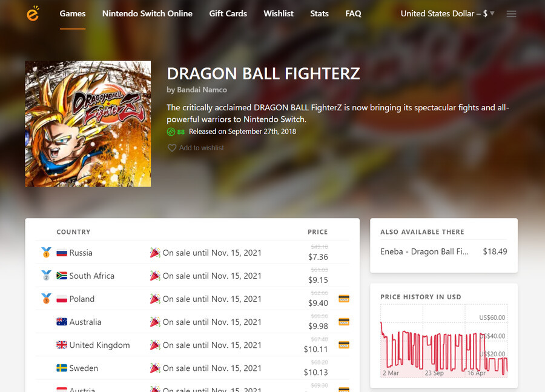Open the hamburger menu icon
Screen dimensions: 545x392
(x=511, y=14)
